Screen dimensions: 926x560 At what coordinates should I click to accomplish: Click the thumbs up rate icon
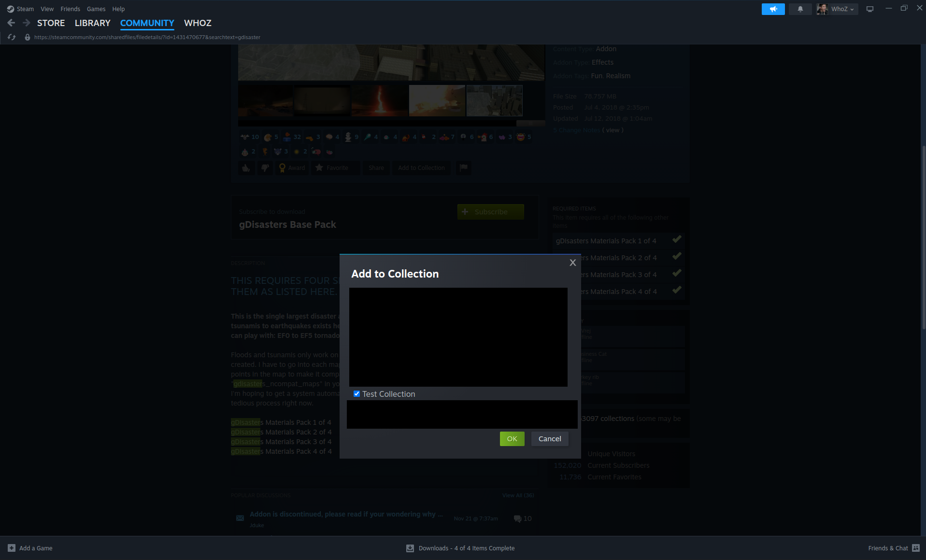point(246,168)
